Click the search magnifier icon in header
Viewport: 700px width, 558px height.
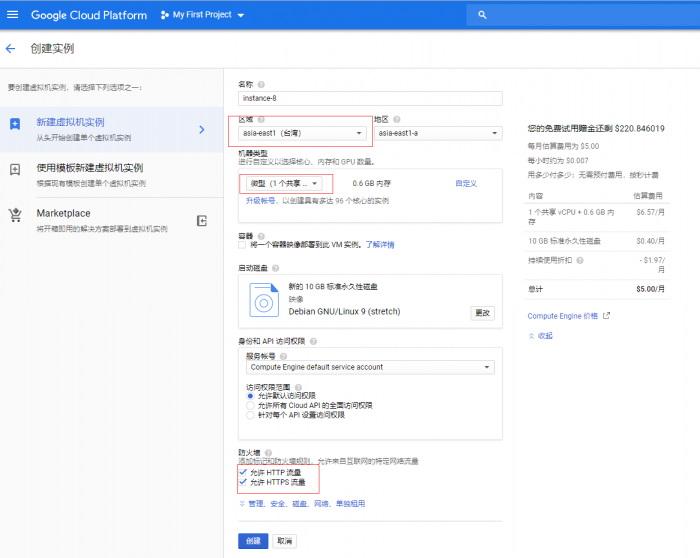point(483,15)
